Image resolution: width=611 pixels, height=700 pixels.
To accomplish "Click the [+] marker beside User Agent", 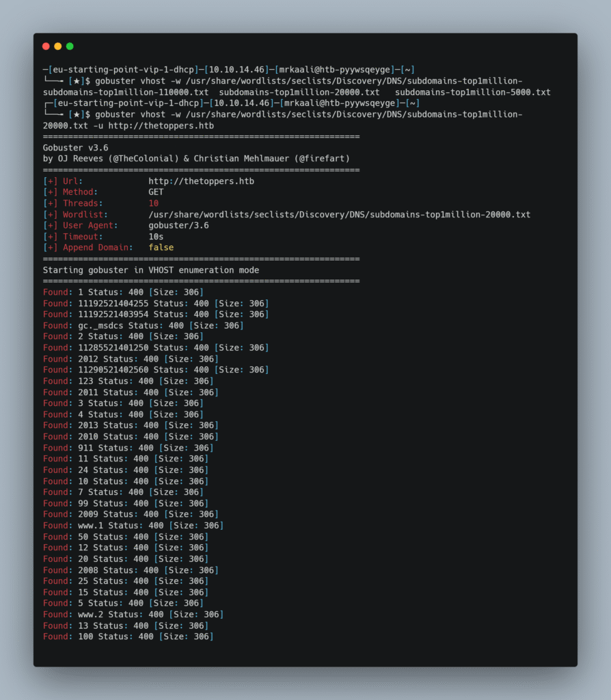I will pos(51,226).
